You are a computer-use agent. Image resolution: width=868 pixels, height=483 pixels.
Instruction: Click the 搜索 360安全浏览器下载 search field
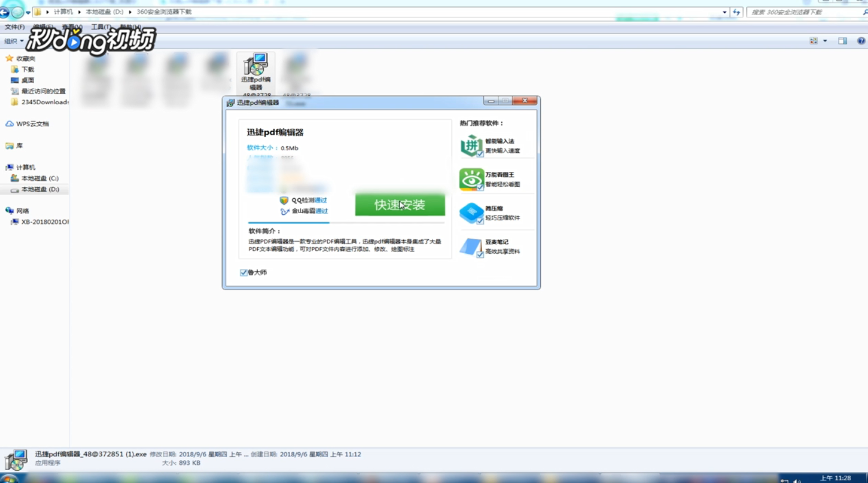tap(806, 12)
